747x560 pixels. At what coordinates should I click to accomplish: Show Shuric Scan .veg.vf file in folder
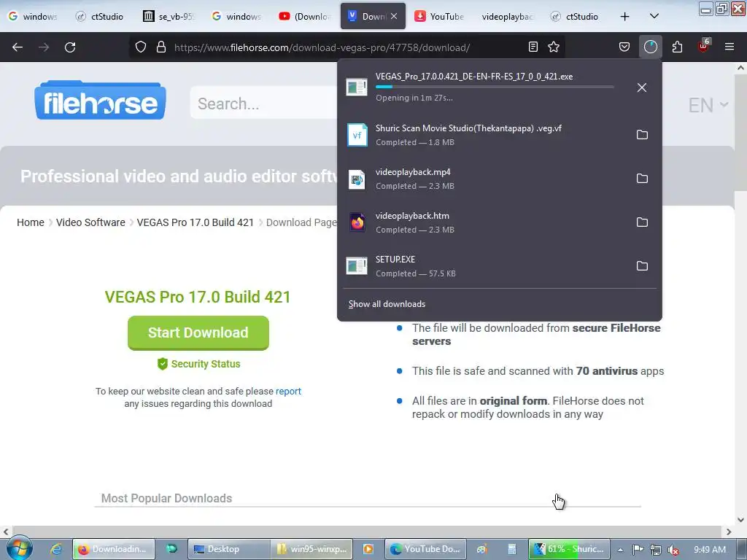coord(642,135)
